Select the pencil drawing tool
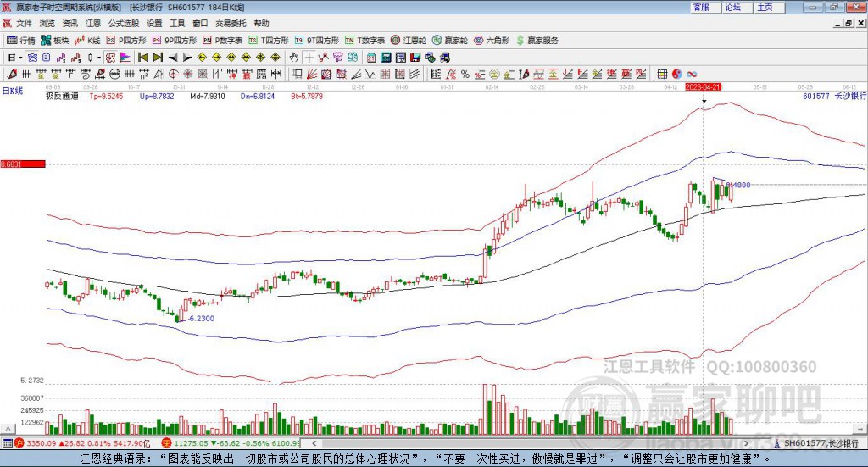This screenshot has width=868, height=467. (12, 74)
